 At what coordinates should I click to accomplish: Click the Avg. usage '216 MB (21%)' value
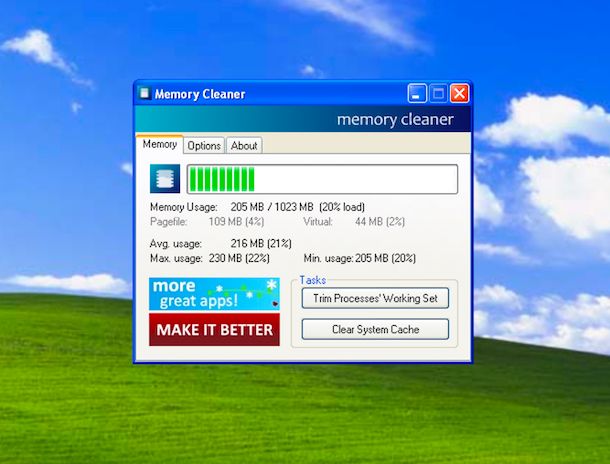(x=261, y=244)
